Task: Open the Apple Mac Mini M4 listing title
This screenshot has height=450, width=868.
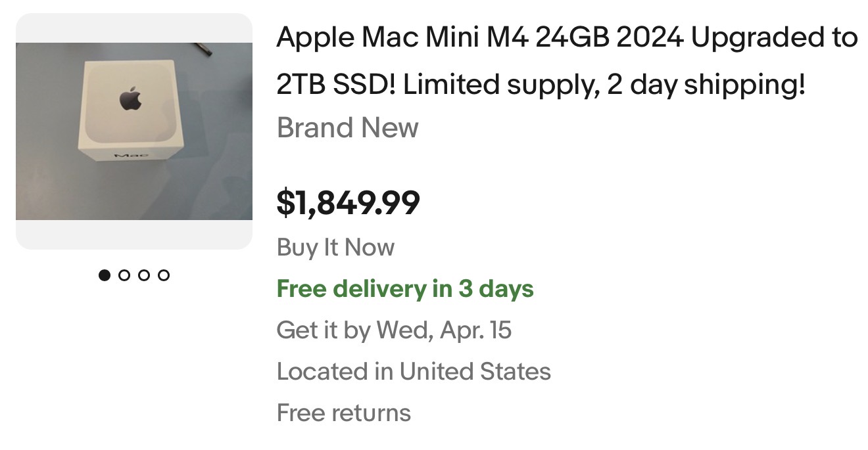Action: (x=567, y=39)
